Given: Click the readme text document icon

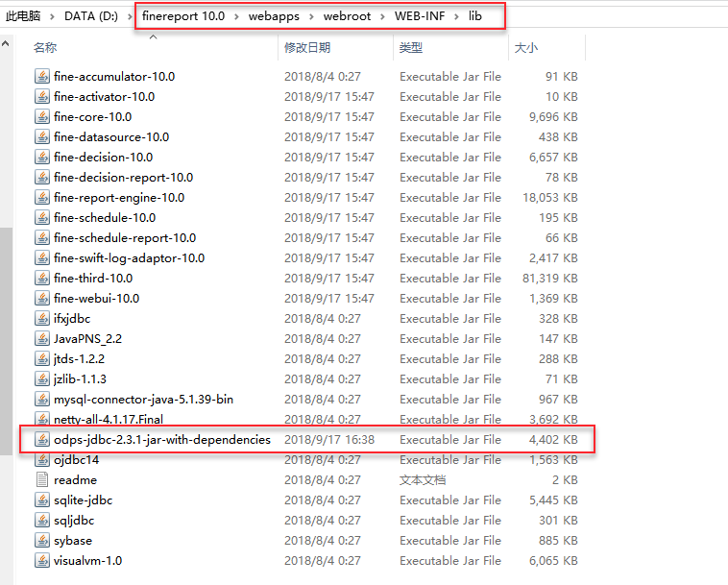Looking at the screenshot, I should click(x=42, y=480).
